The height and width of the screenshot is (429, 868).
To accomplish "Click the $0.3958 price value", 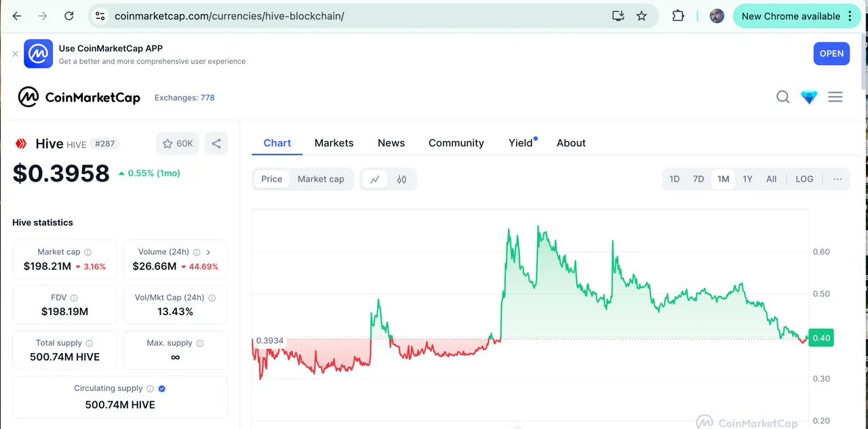I will click(x=61, y=173).
